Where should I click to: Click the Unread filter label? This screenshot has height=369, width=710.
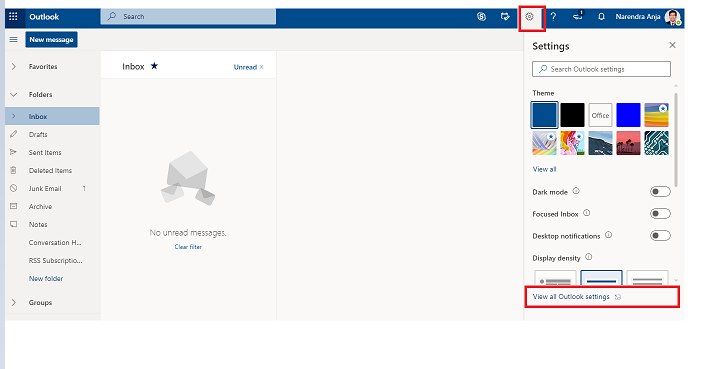click(245, 67)
